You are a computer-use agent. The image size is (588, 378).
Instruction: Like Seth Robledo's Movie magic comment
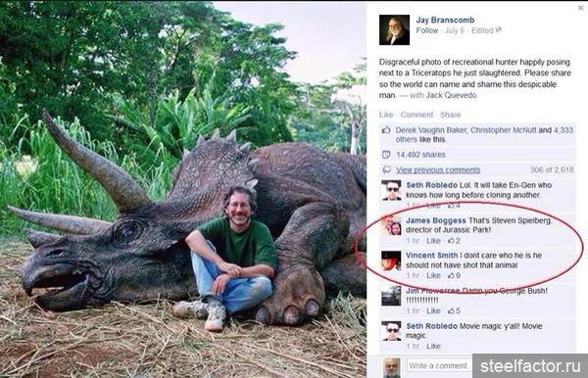433,346
